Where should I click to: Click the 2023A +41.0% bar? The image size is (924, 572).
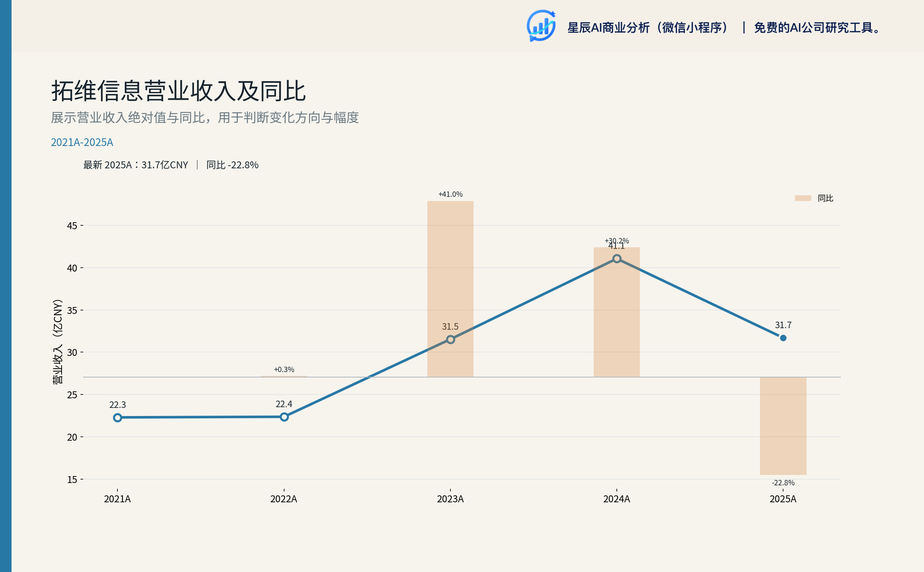[x=450, y=289]
